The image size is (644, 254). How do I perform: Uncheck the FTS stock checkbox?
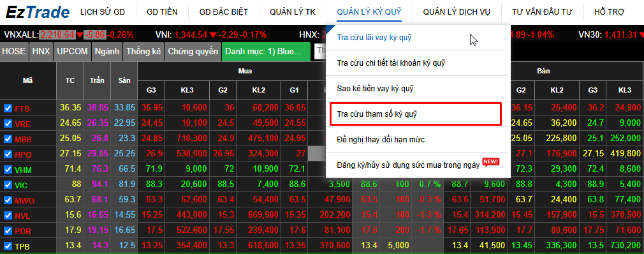[x=8, y=108]
